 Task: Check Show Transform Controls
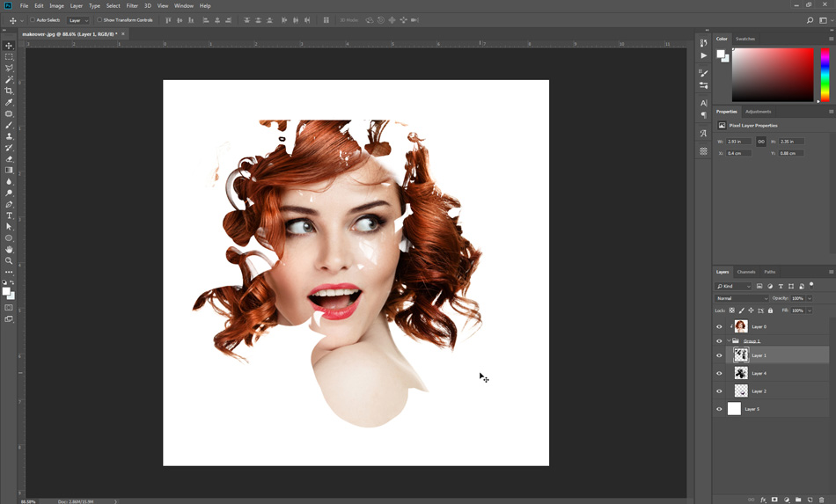99,19
